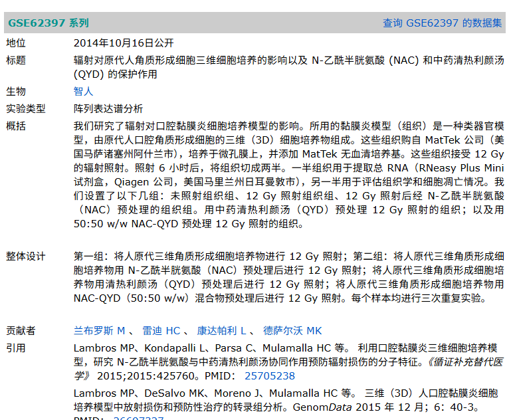The width and height of the screenshot is (511, 420).
Task: Click the 智人 organism link
Action: point(84,91)
